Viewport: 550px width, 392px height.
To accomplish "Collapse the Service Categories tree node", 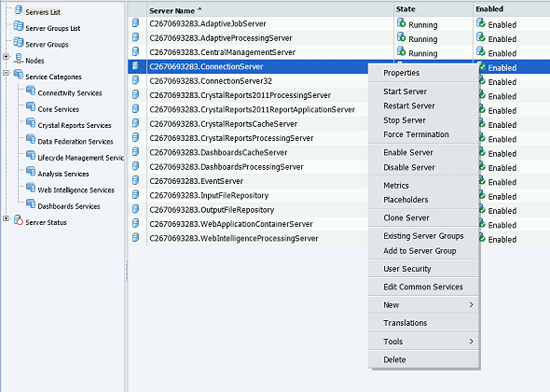I will (x=6, y=73).
